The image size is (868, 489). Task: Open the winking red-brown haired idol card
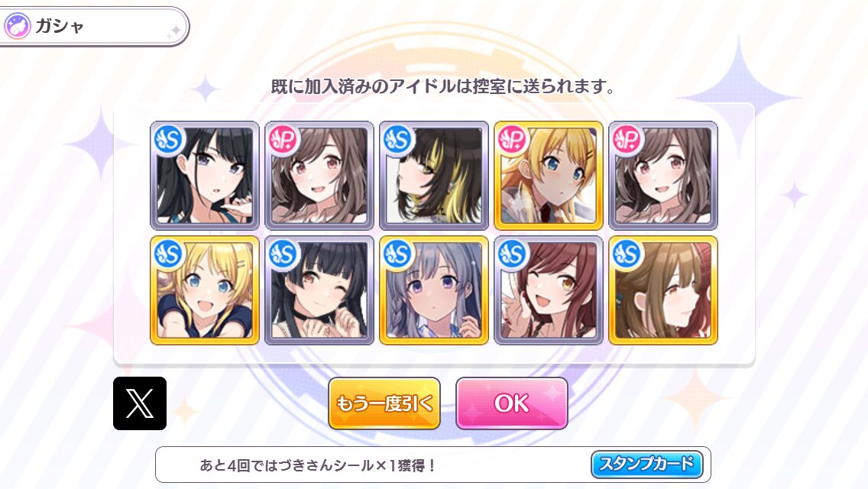click(549, 290)
